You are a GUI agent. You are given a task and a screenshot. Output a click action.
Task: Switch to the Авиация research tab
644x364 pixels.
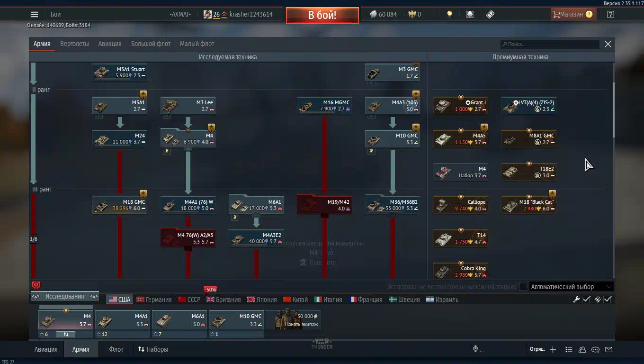pyautogui.click(x=110, y=44)
